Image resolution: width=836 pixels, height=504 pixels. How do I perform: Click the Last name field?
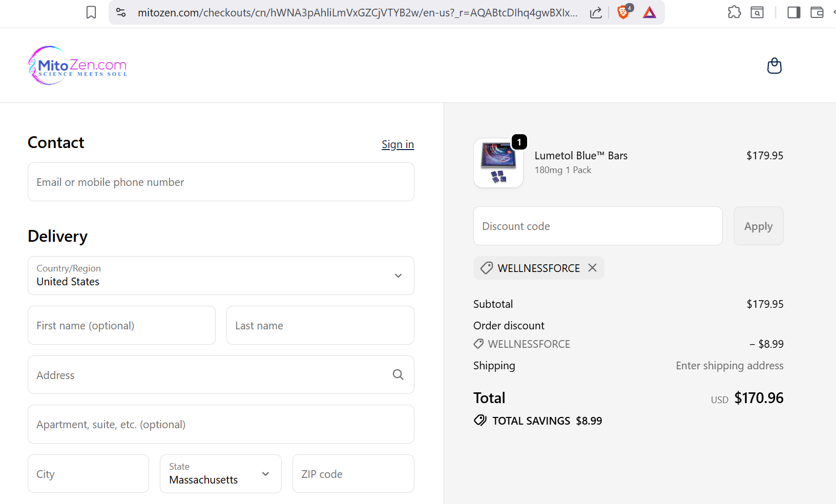(320, 325)
